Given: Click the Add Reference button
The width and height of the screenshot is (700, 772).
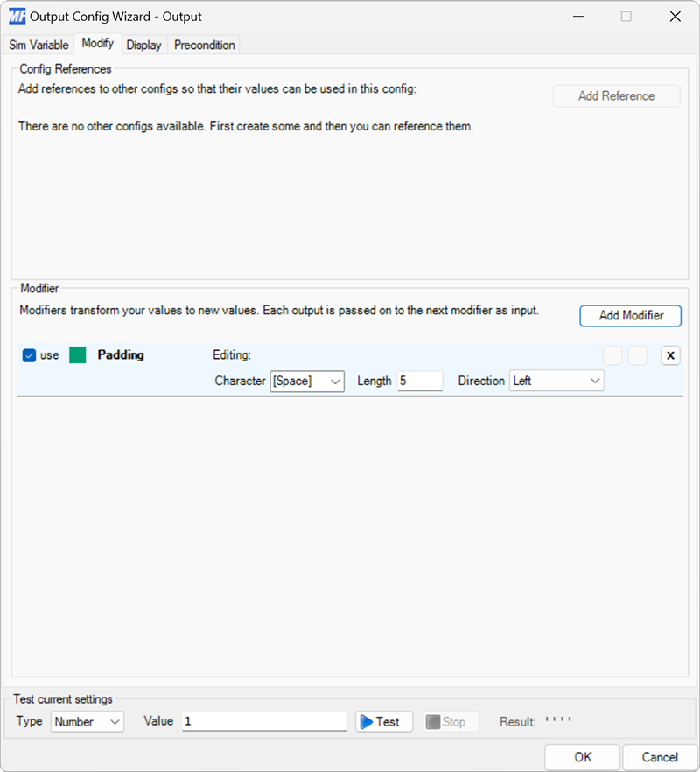Looking at the screenshot, I should pos(616,95).
